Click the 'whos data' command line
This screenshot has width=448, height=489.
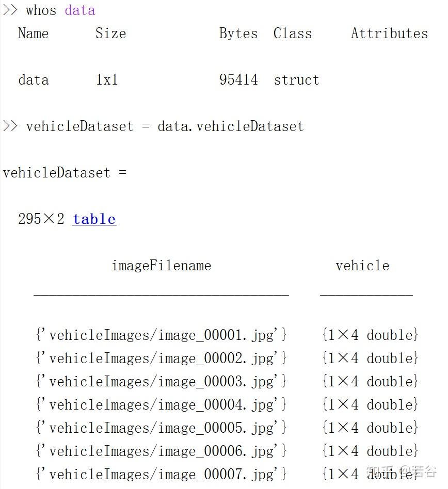point(49,10)
